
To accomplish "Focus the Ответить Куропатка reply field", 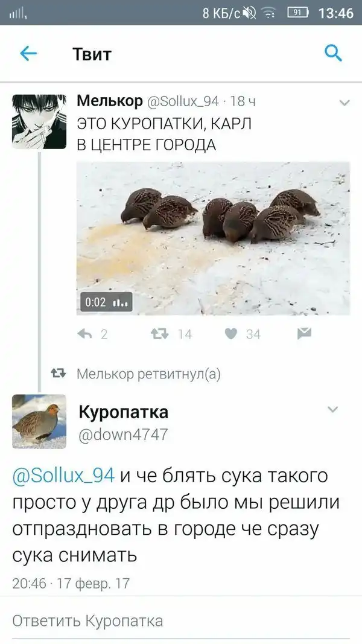I will click(181, 620).
